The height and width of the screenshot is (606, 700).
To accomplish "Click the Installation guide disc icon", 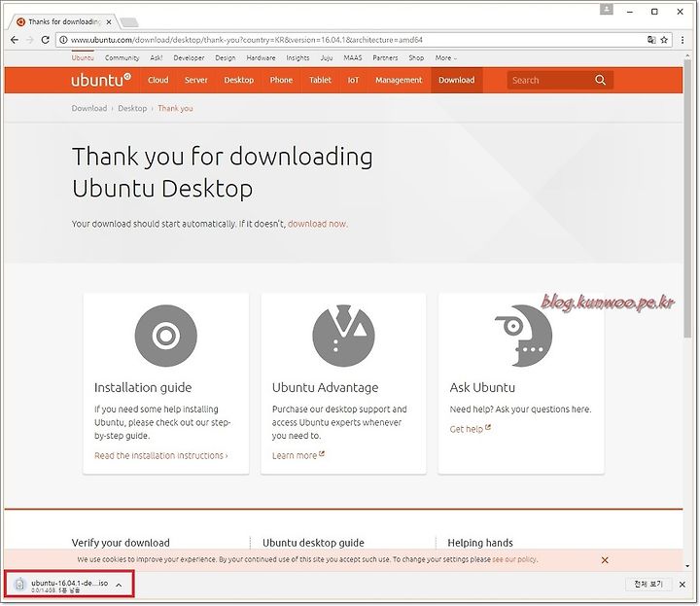I will pos(165,336).
